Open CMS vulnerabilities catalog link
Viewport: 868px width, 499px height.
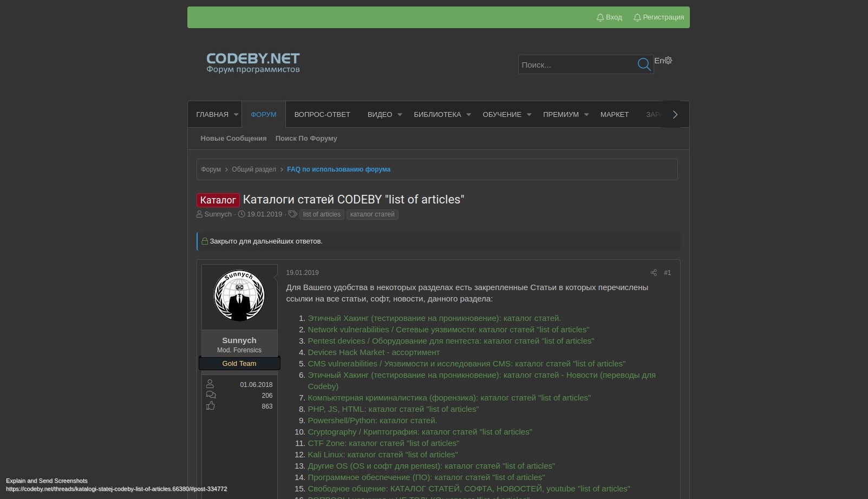click(x=466, y=364)
